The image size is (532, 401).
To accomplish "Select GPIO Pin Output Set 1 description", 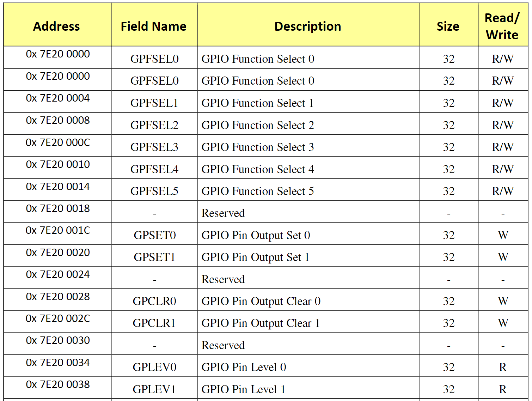I will (x=255, y=257).
